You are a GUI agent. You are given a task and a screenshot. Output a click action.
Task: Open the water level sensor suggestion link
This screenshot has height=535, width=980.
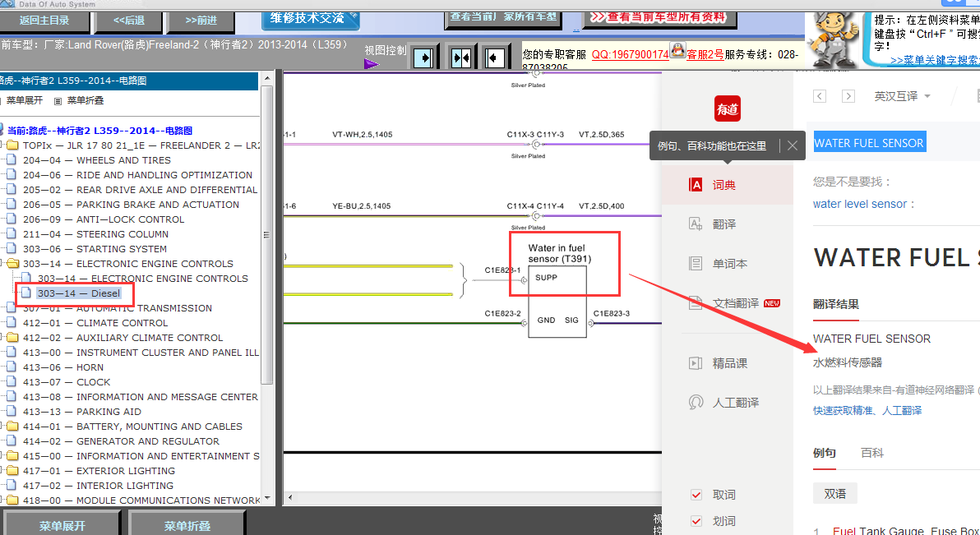tap(860, 204)
